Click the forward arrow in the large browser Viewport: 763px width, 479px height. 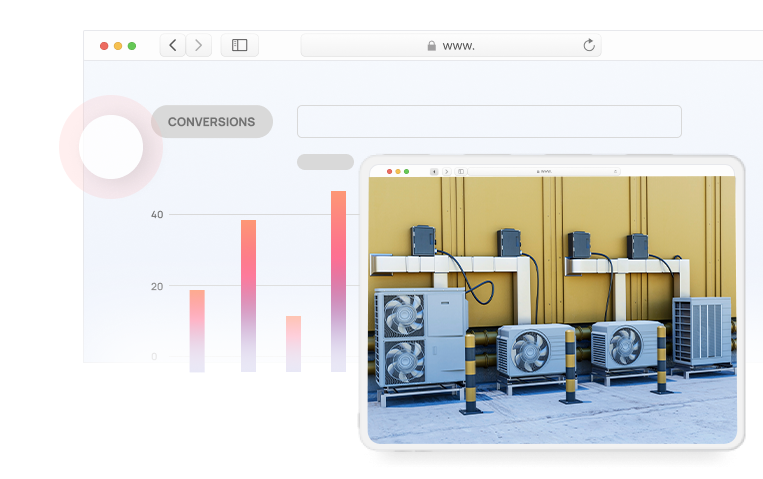coord(199,45)
